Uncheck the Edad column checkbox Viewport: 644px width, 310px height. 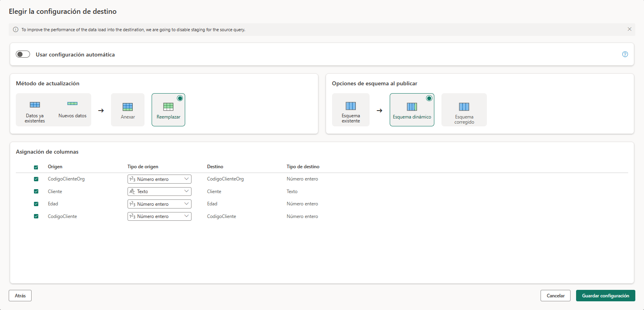[36, 204]
